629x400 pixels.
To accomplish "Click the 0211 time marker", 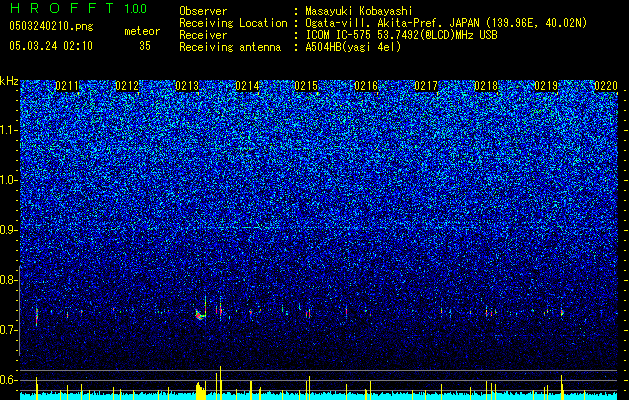I will pyautogui.click(x=67, y=86).
